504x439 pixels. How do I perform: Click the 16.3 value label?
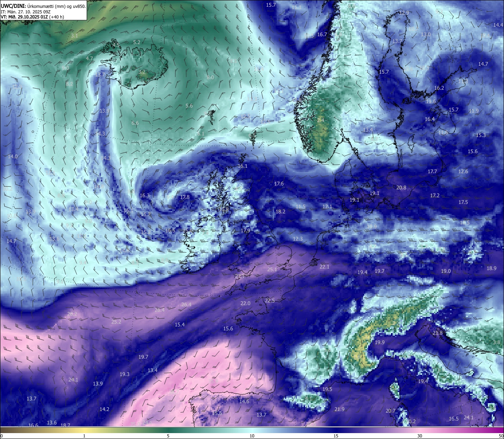click(145, 196)
